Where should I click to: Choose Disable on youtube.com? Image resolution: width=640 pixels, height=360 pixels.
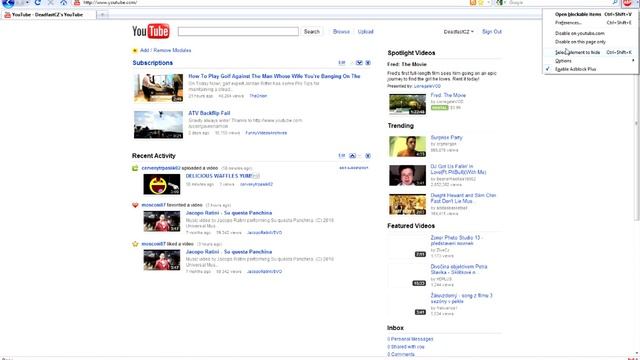590,33
